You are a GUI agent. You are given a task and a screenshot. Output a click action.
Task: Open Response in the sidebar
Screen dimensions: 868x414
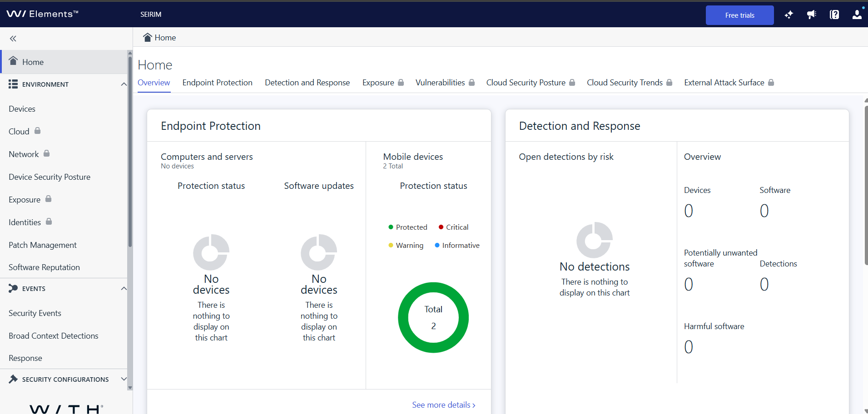pos(25,358)
